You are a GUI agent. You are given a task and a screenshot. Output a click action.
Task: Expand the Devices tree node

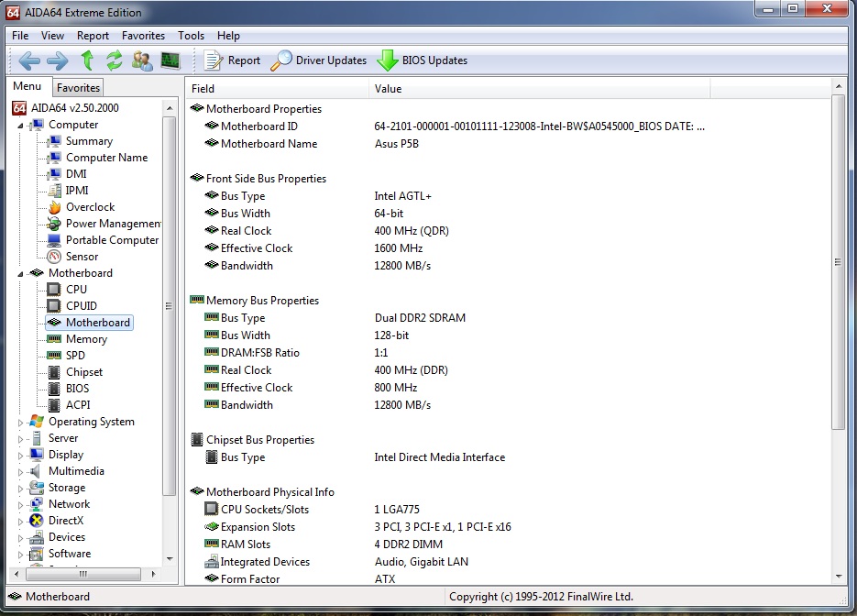[20, 537]
